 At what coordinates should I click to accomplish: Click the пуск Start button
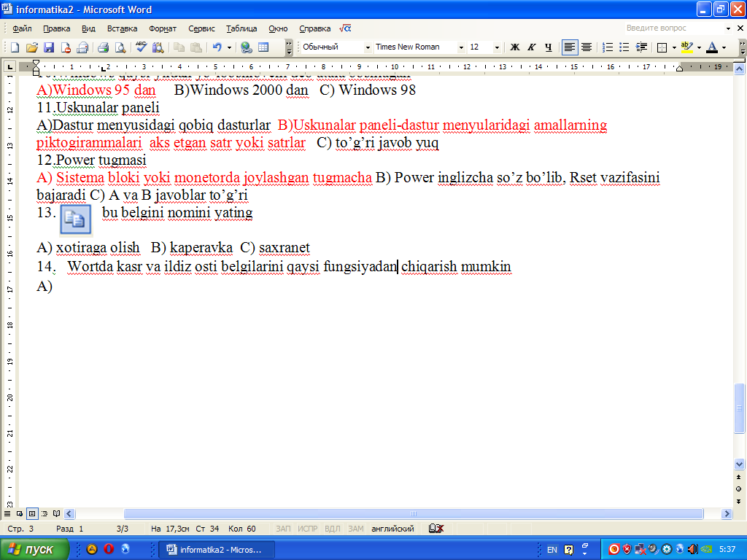click(x=34, y=550)
